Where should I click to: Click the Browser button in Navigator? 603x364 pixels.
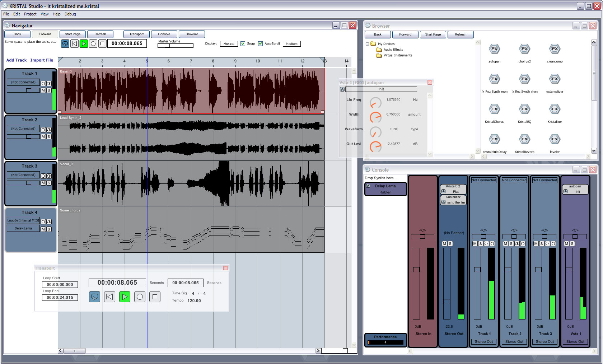click(x=192, y=34)
